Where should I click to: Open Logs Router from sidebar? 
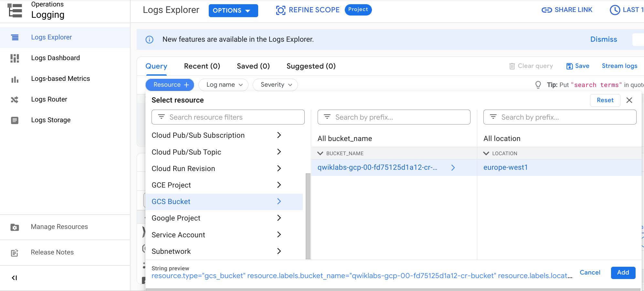tap(49, 99)
